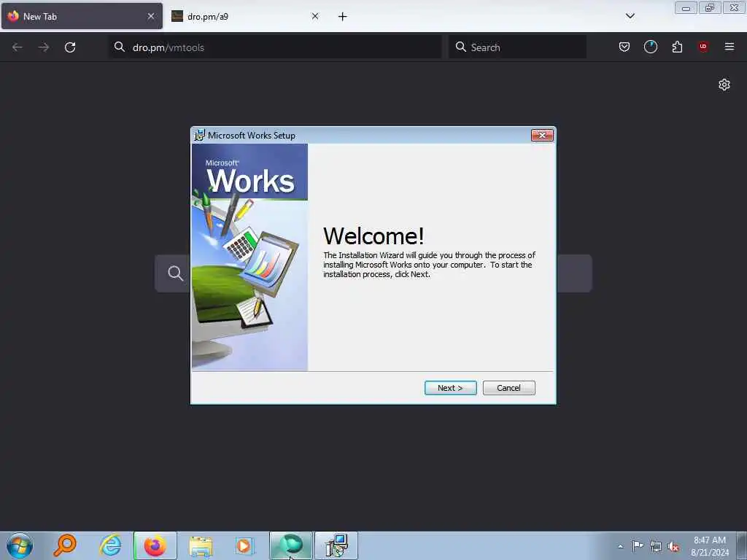Open the Extensions puzzle icon

tap(677, 47)
